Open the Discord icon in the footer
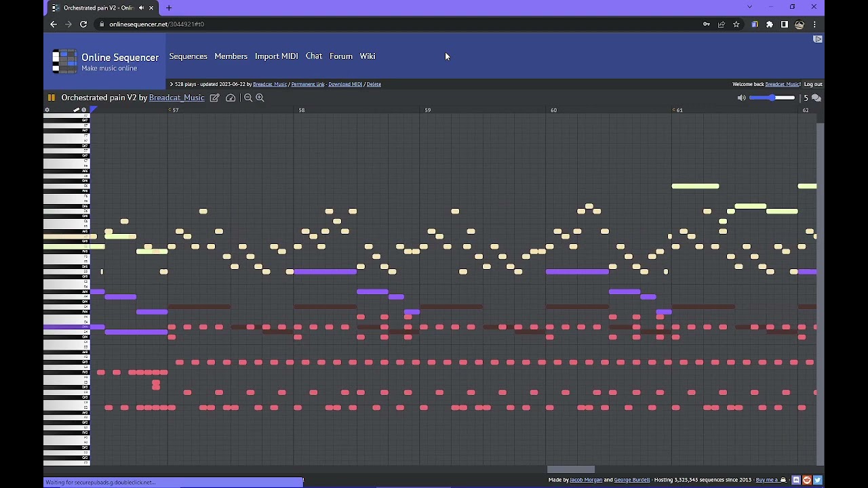 pyautogui.click(x=797, y=480)
